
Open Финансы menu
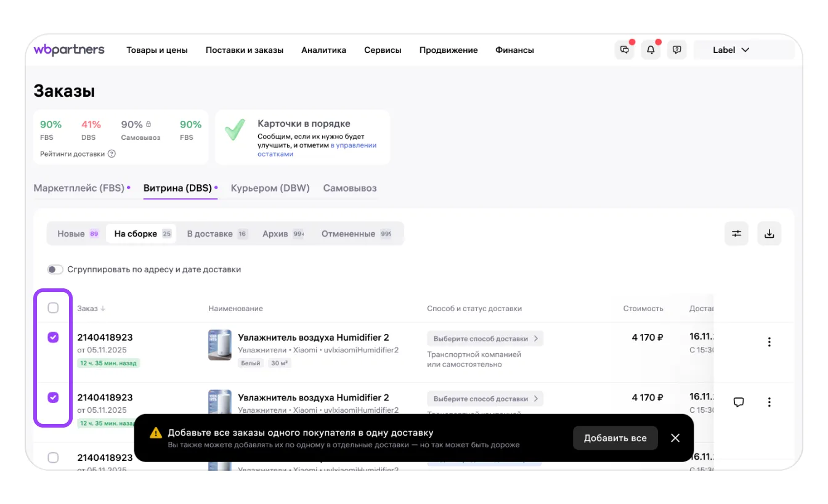pyautogui.click(x=514, y=50)
